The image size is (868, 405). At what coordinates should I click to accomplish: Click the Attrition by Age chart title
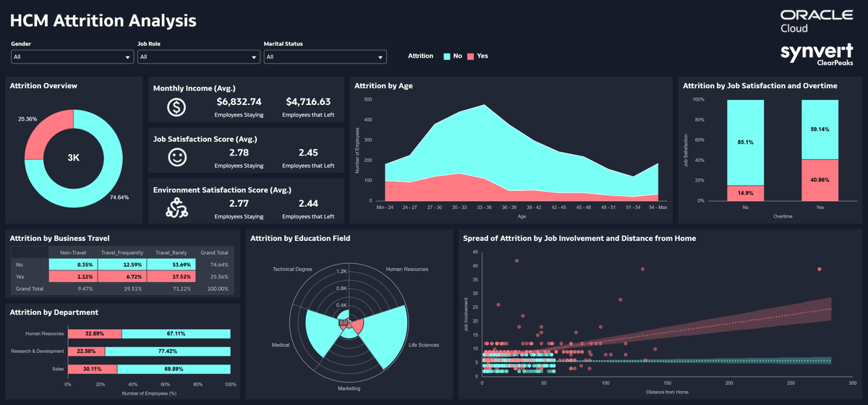[383, 85]
